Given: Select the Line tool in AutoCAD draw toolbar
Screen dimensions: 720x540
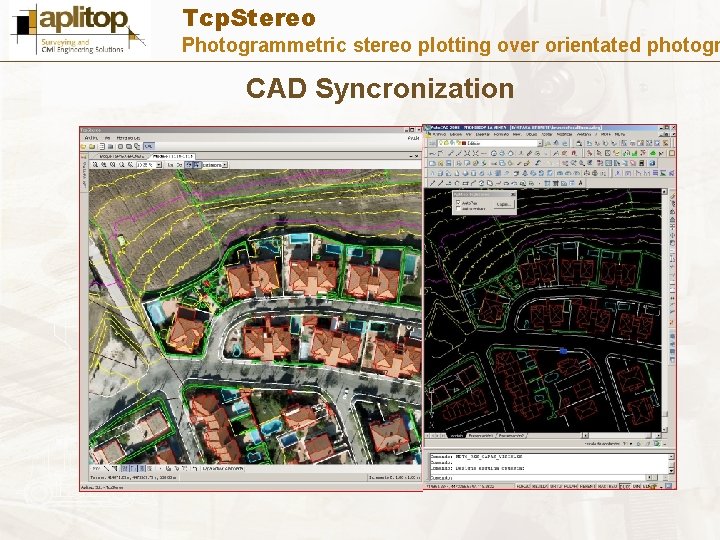Looking at the screenshot, I should pos(433,183).
